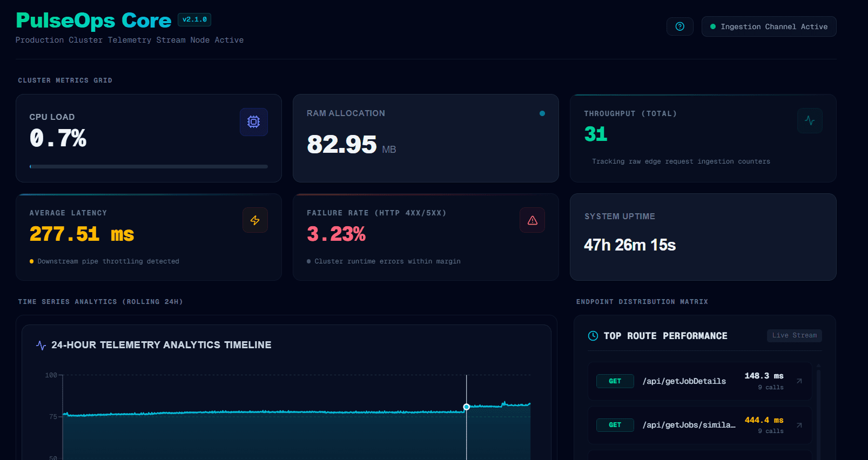Click the chart y-axis label 100
Image resolution: width=868 pixels, height=460 pixels.
(51, 375)
